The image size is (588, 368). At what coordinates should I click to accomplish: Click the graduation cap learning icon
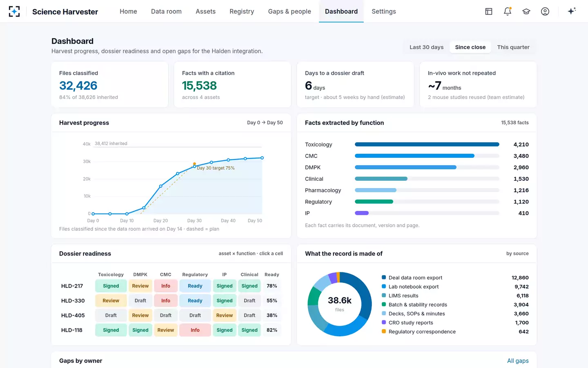click(526, 11)
